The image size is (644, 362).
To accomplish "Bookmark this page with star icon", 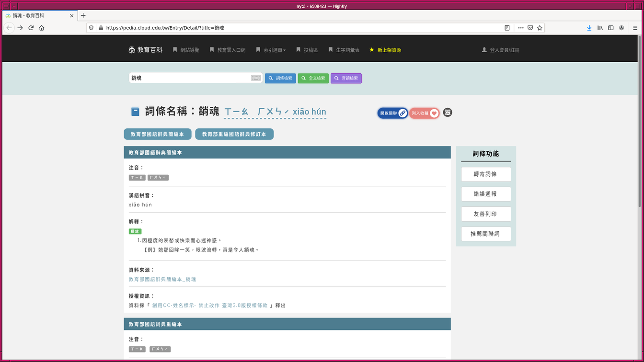I will click(x=540, y=28).
